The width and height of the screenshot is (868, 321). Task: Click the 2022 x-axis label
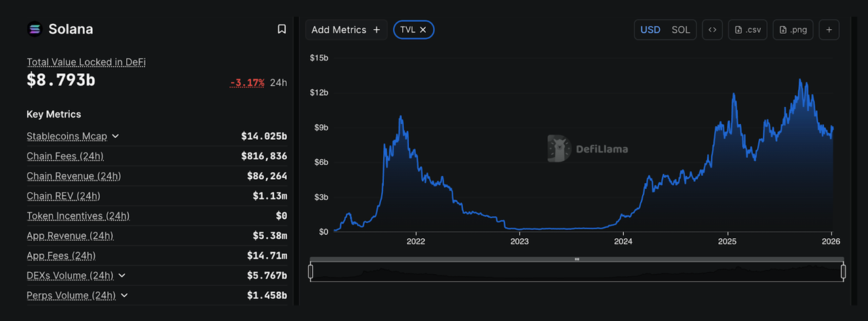(x=416, y=242)
